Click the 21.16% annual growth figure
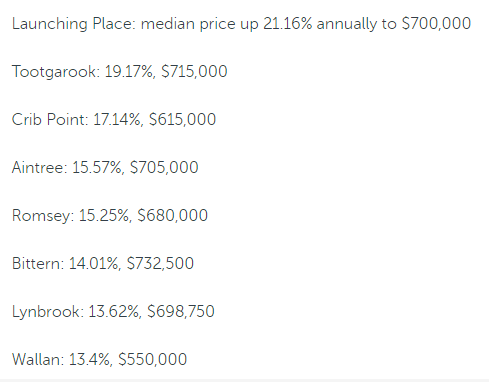Screen dimensions: 489x382 click(288, 24)
